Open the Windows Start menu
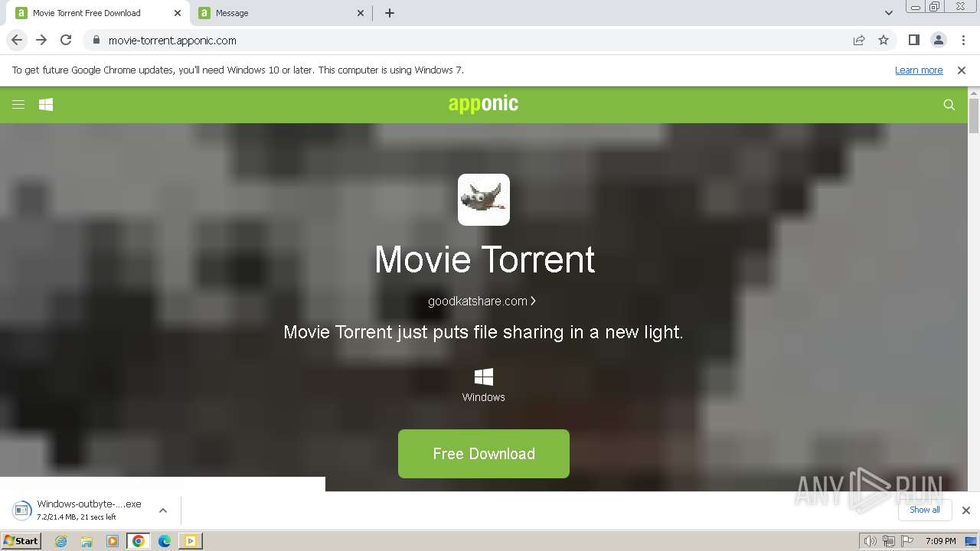This screenshot has width=980, height=551. pos(21,541)
